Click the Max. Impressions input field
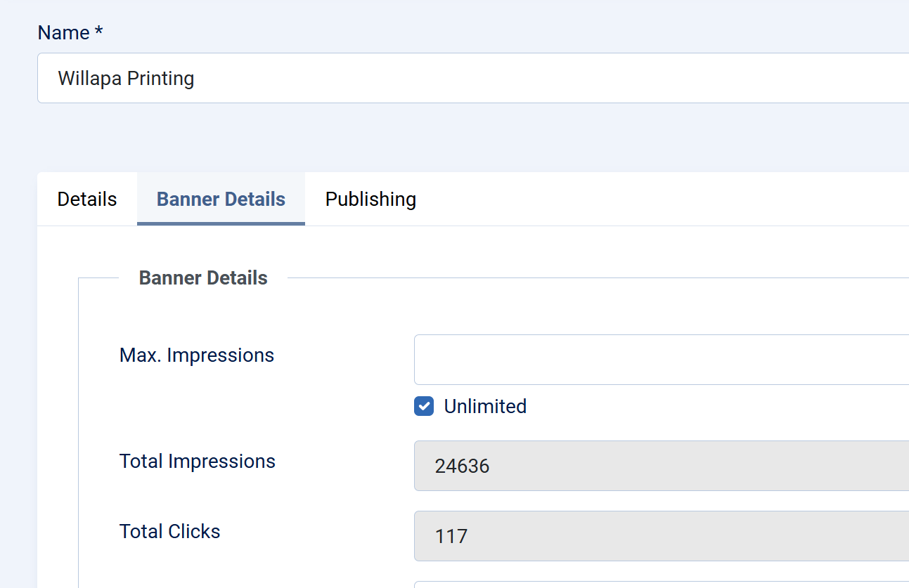Image resolution: width=909 pixels, height=588 pixels. click(x=662, y=360)
